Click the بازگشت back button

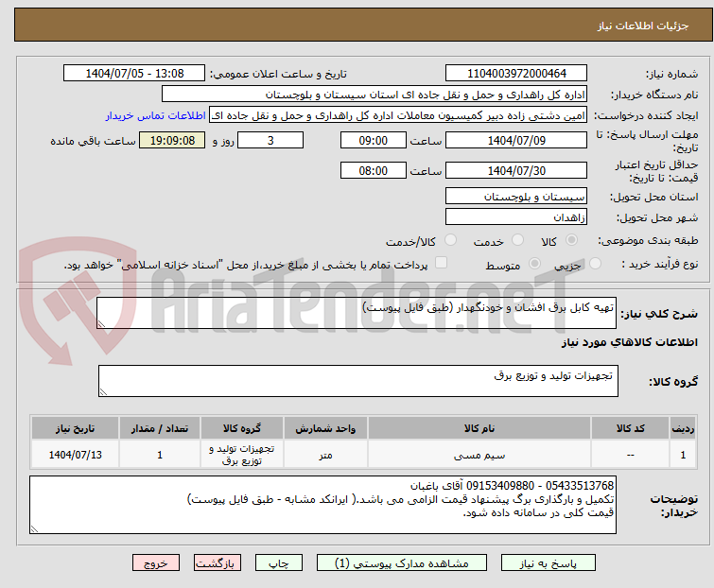point(217,563)
